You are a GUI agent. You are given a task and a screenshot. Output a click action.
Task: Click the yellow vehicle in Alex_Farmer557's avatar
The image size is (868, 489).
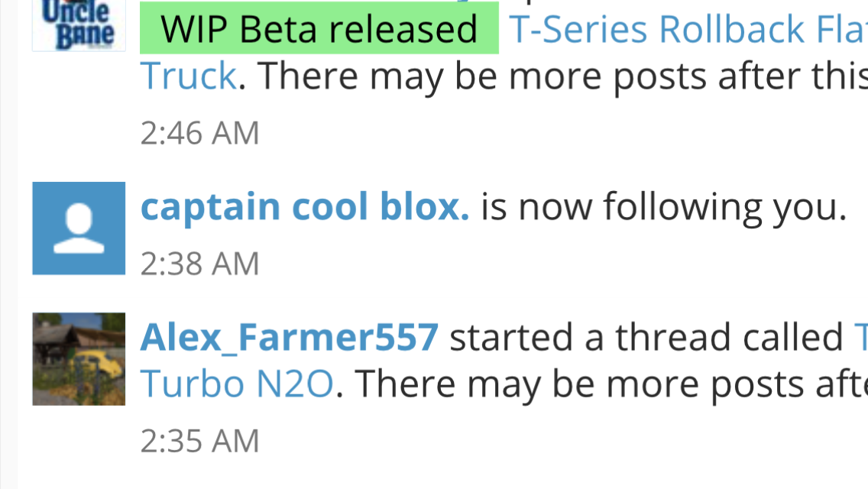click(105, 369)
